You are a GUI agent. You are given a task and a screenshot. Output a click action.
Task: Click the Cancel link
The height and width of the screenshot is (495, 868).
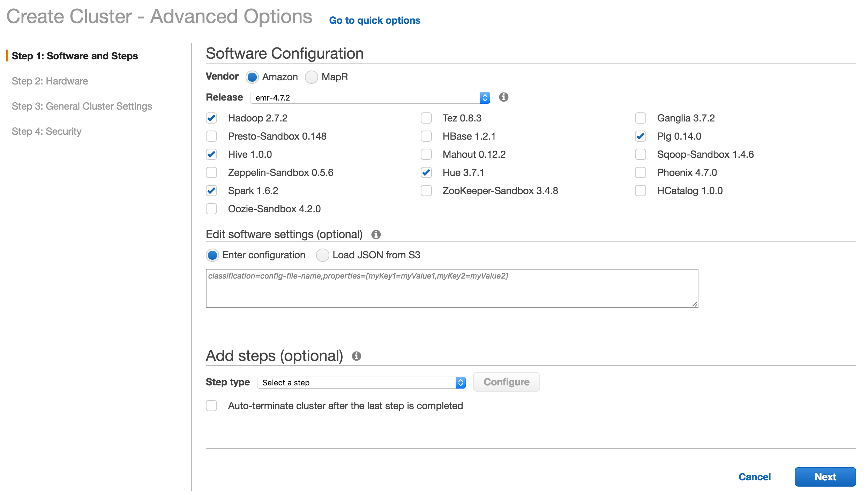754,477
